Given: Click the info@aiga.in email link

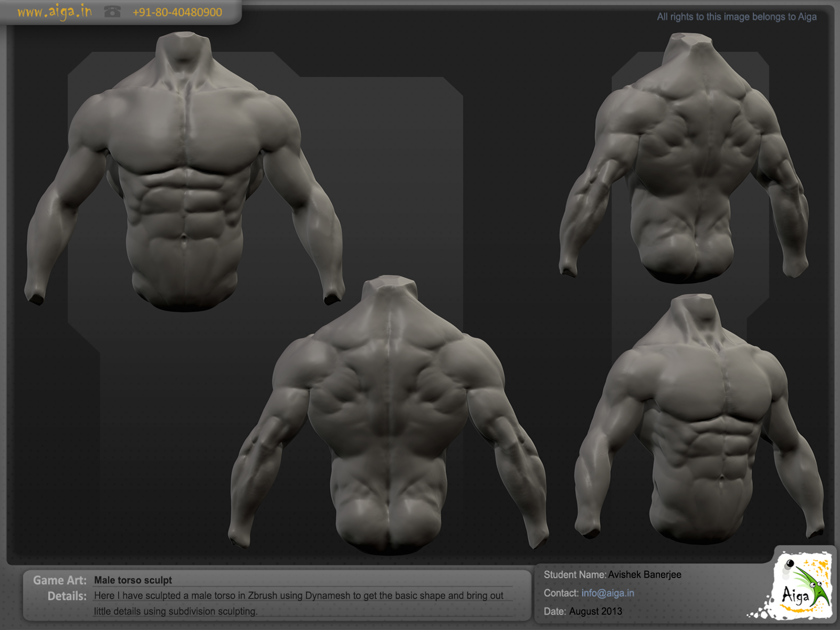Looking at the screenshot, I should coord(607,593).
